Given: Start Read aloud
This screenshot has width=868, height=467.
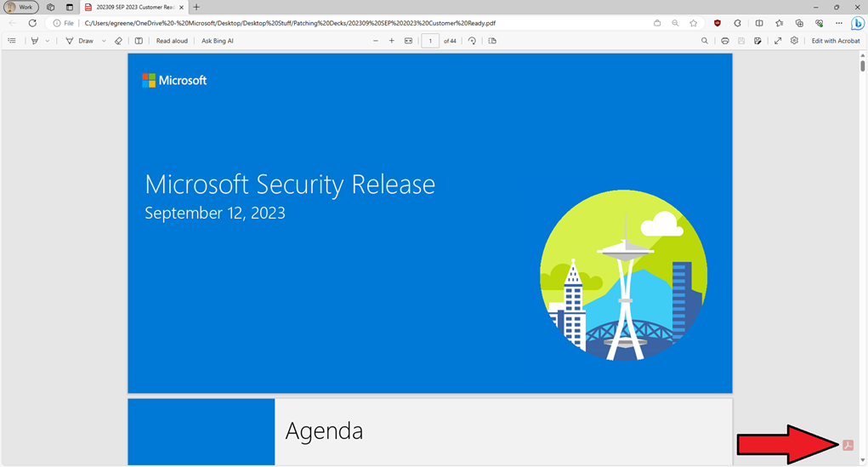Looking at the screenshot, I should click(x=172, y=41).
